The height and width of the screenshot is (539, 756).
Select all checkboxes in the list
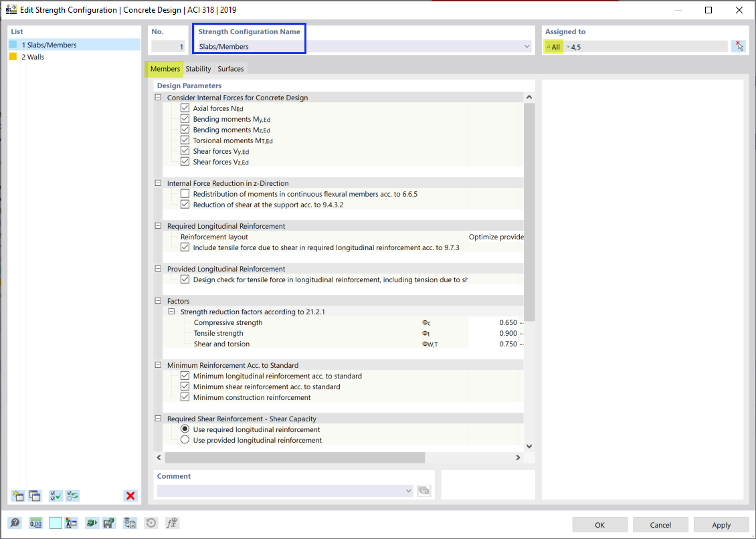click(54, 496)
